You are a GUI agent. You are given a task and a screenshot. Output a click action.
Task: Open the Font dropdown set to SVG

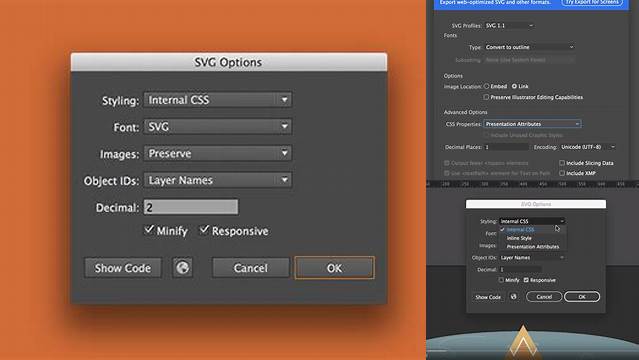[218, 127]
